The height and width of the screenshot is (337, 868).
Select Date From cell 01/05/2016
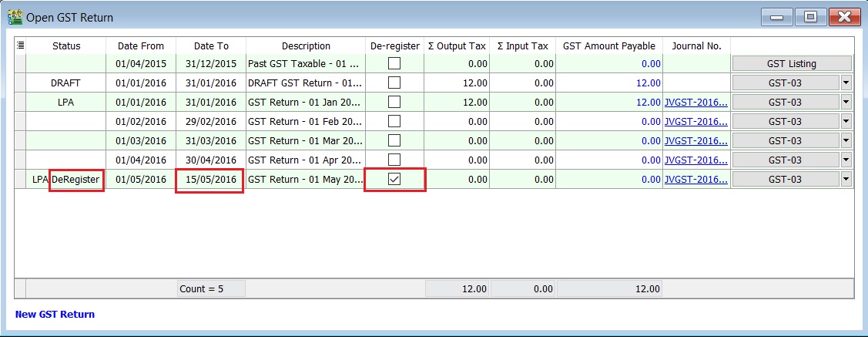(x=141, y=180)
